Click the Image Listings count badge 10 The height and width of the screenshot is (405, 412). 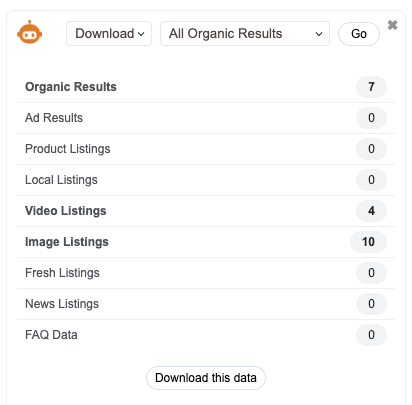point(368,242)
